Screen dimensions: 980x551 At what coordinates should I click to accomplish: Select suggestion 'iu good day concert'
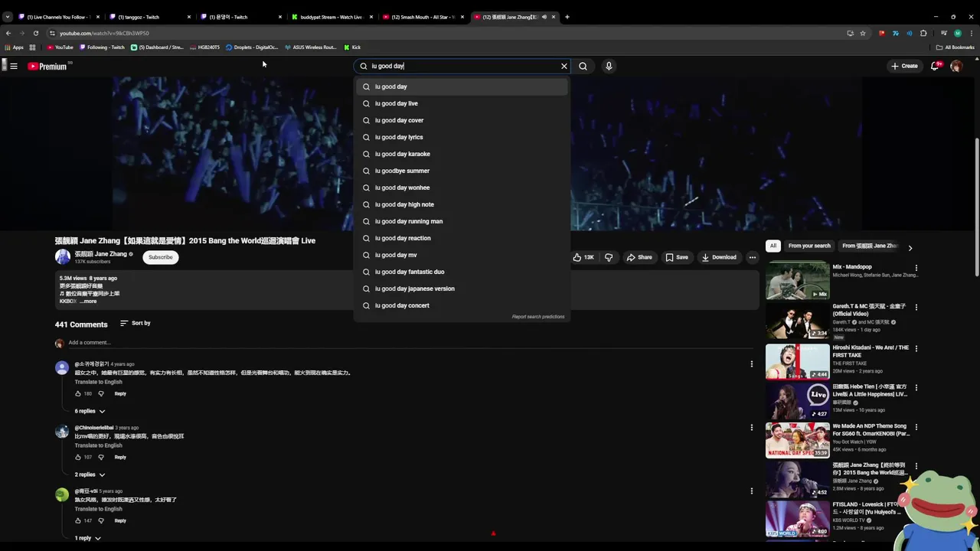tap(462, 305)
